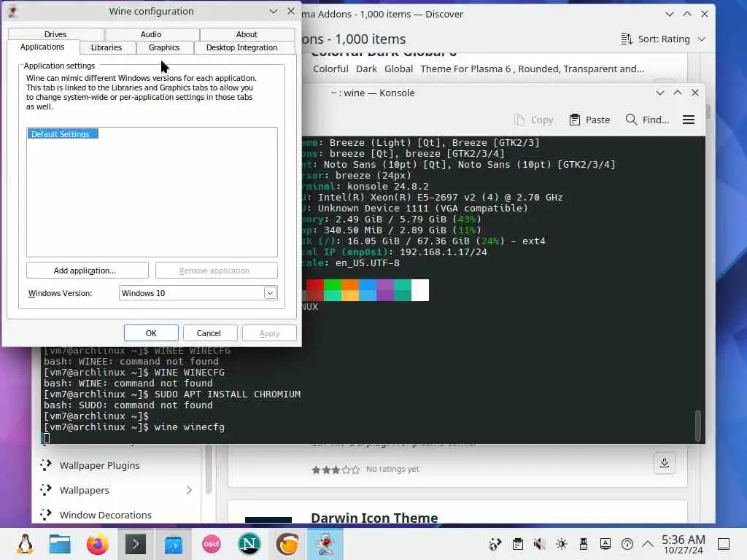747x560 pixels.
Task: Open the Konsole hamburger menu
Action: click(689, 120)
